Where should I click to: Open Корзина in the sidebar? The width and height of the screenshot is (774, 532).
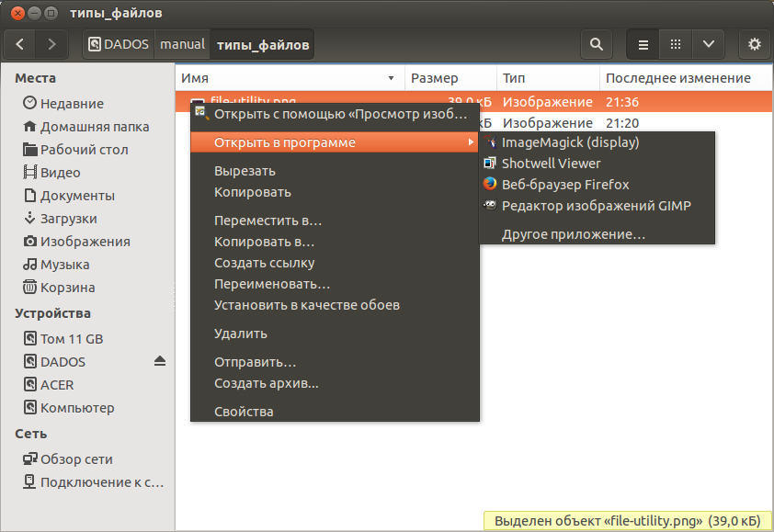tap(67, 288)
